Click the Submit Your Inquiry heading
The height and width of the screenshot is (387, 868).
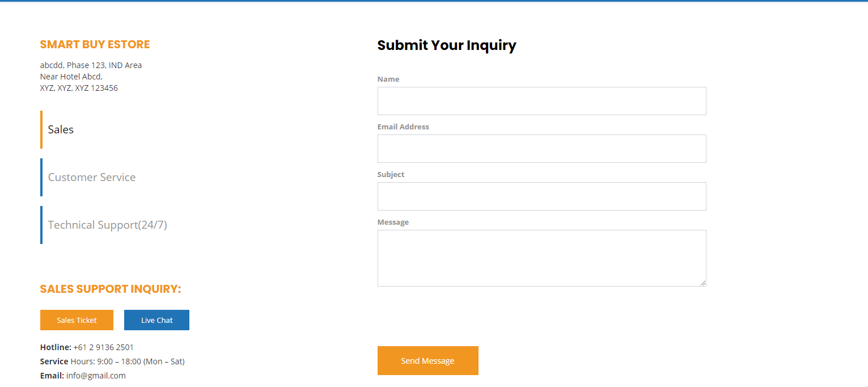coord(447,45)
